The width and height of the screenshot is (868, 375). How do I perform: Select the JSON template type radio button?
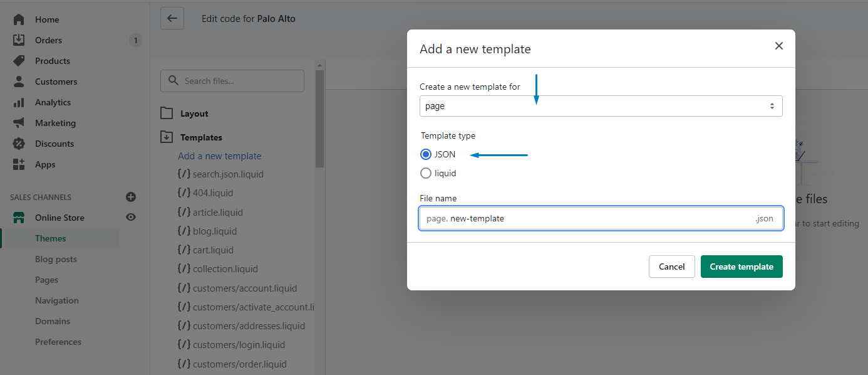(x=425, y=154)
